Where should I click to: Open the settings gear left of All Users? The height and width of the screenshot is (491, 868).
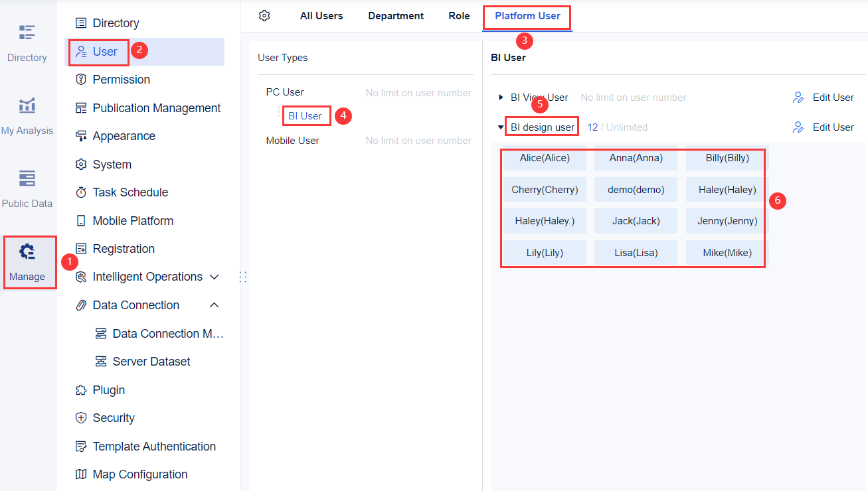click(264, 15)
